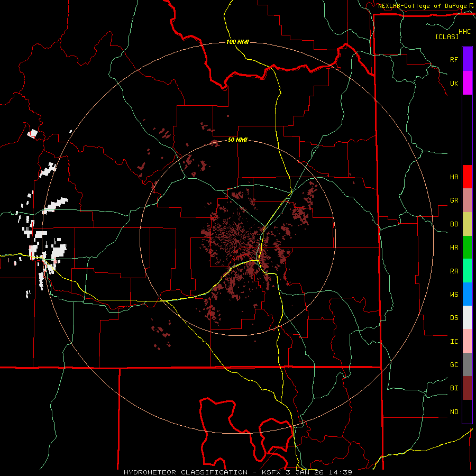Click the GR salmon legend swatch
The image size is (476, 476).
click(467, 200)
